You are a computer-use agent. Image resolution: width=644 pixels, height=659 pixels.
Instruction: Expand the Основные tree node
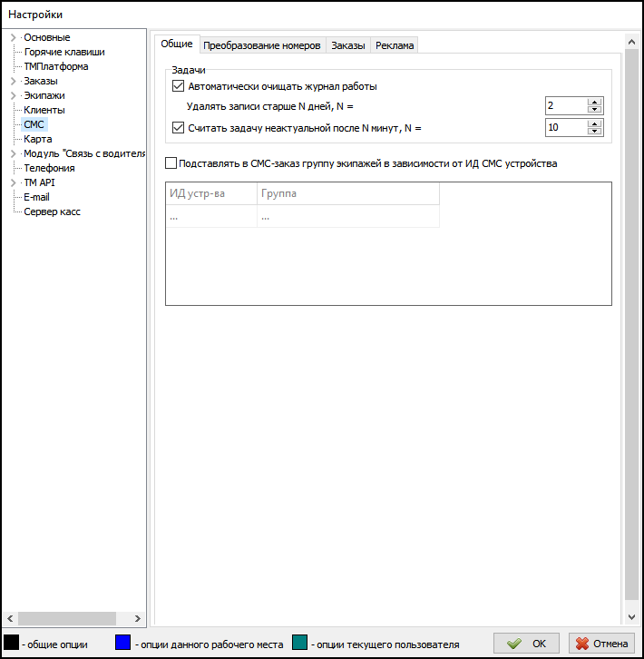14,37
